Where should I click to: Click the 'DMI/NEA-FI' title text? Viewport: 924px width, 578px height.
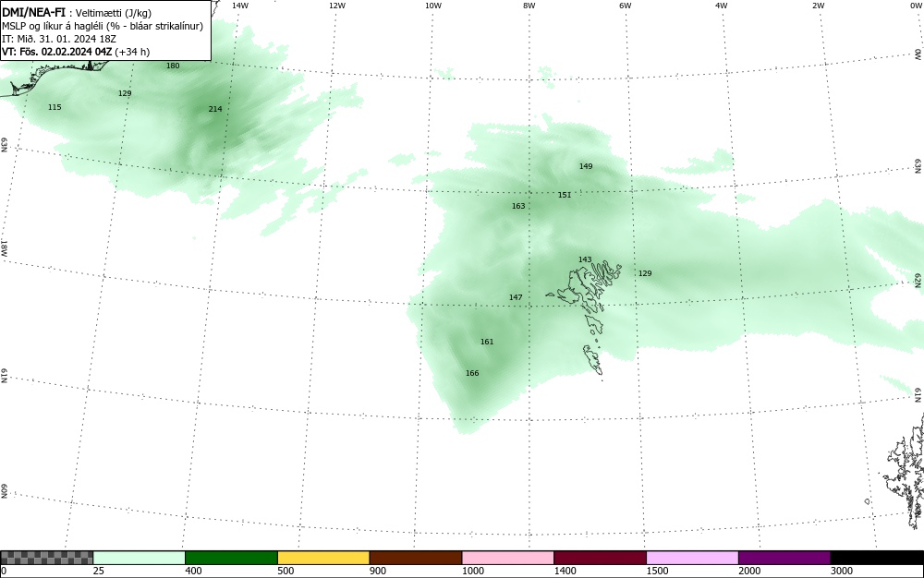33,12
